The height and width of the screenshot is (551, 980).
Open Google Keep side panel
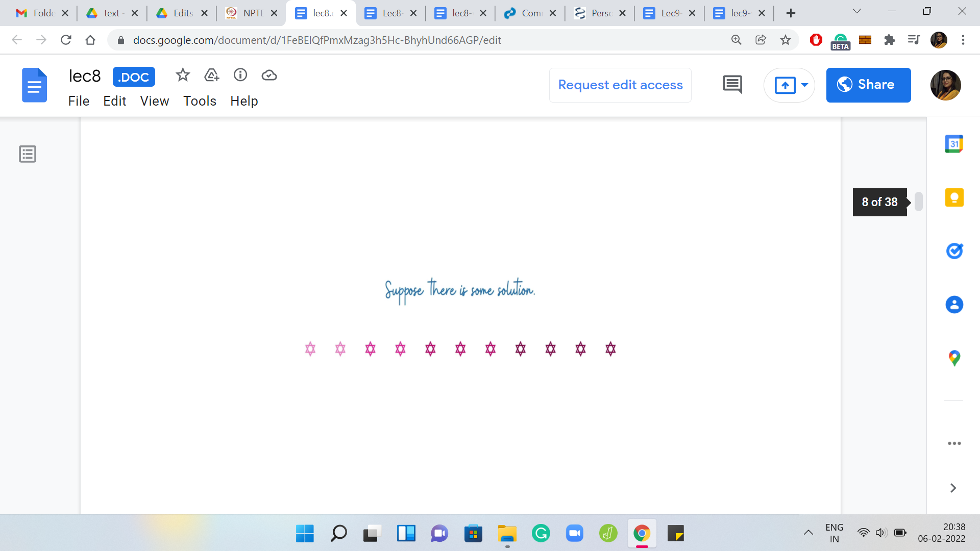pos(954,197)
